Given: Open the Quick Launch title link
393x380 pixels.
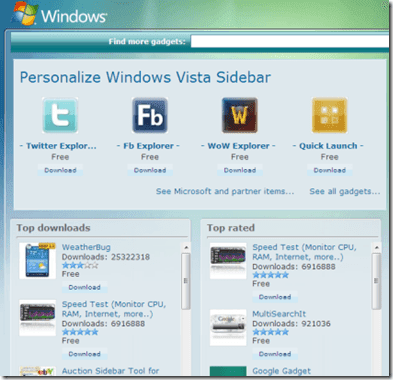Looking at the screenshot, I should 328,146.
